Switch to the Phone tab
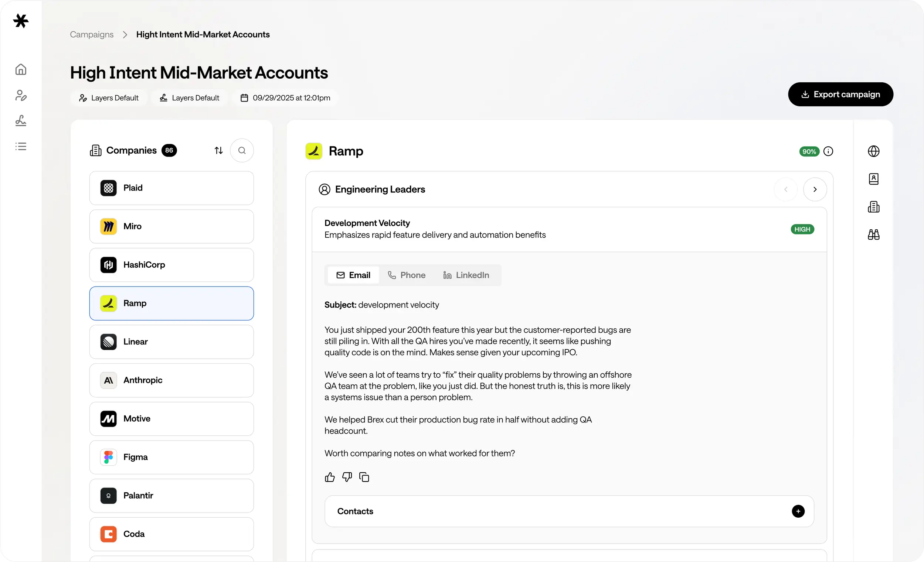The image size is (924, 562). (x=407, y=275)
